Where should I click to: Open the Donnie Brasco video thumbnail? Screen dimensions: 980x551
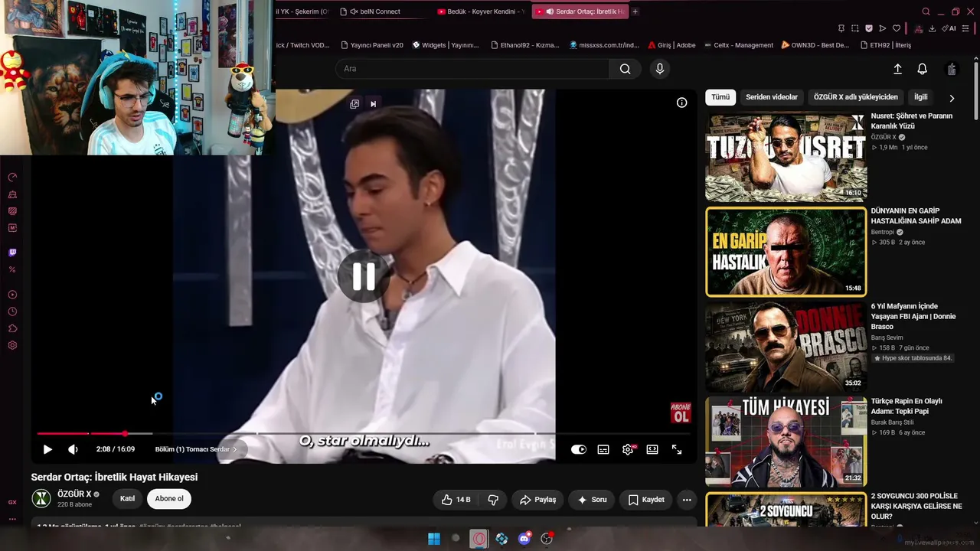pos(786,347)
